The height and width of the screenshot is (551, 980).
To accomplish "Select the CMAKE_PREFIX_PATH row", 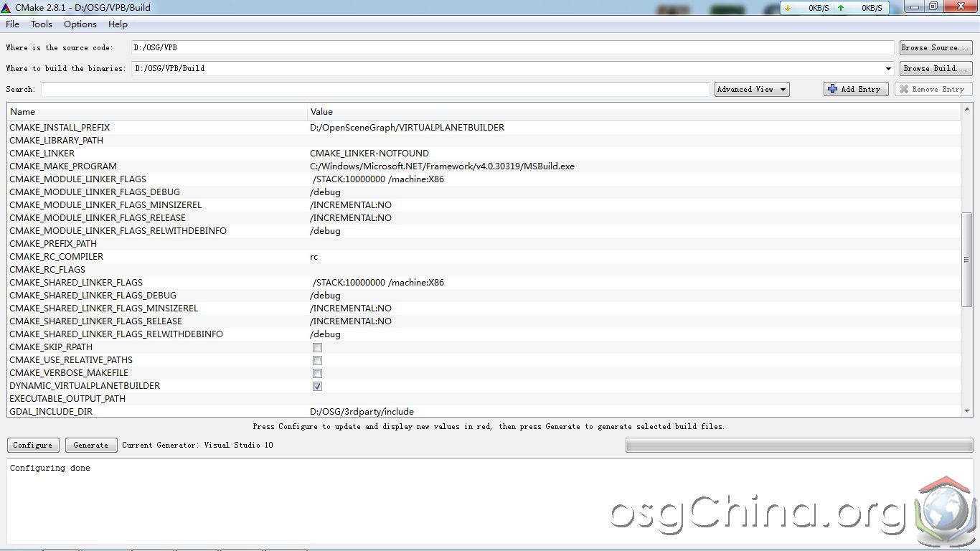I will tap(484, 244).
